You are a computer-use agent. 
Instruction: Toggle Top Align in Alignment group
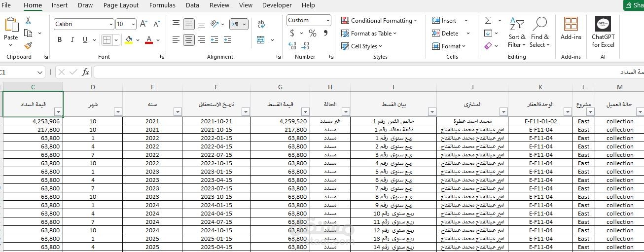(176, 24)
